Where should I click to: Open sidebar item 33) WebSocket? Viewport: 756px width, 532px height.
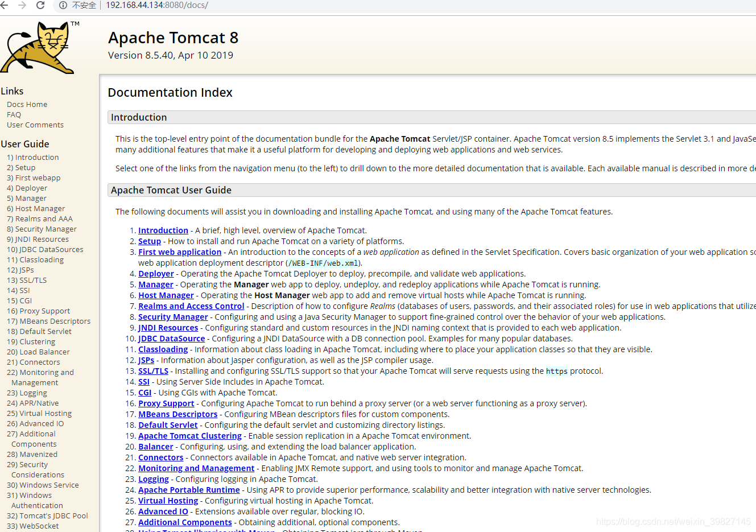point(32,526)
